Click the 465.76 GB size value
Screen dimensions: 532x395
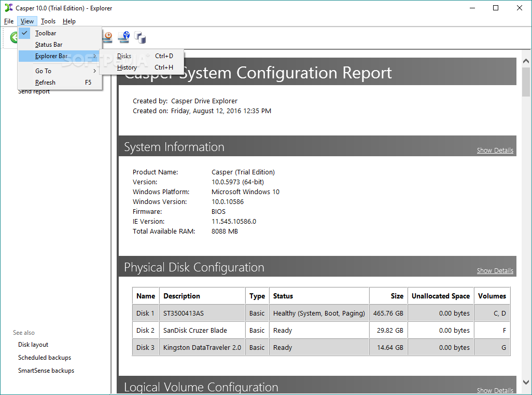click(388, 313)
